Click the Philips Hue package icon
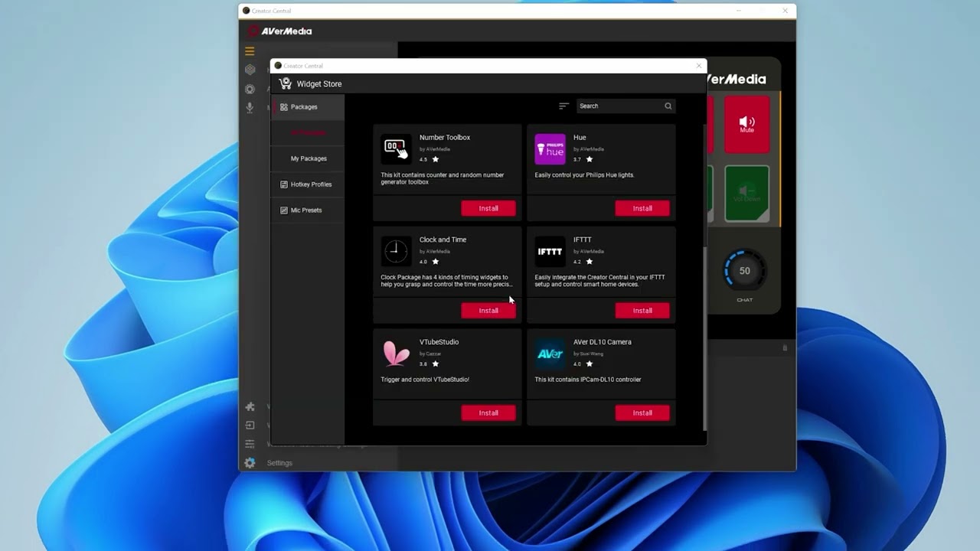Image resolution: width=980 pixels, height=551 pixels. tap(550, 149)
